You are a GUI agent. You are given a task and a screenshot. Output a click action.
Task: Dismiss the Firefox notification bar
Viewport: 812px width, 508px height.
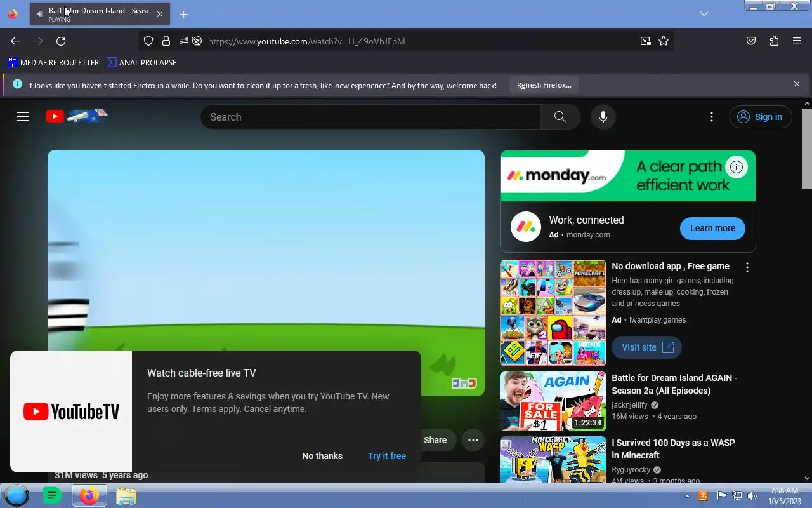point(797,84)
